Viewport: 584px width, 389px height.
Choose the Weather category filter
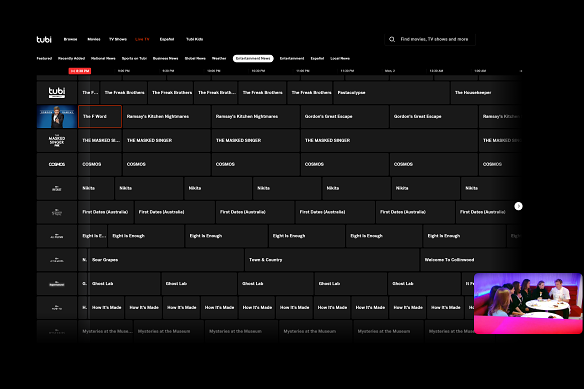point(219,58)
